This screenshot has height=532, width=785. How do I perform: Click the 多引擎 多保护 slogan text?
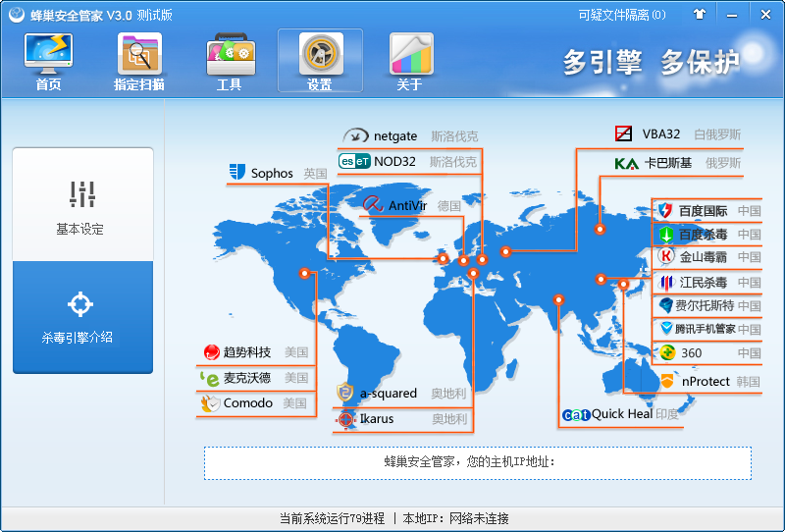[x=651, y=63]
